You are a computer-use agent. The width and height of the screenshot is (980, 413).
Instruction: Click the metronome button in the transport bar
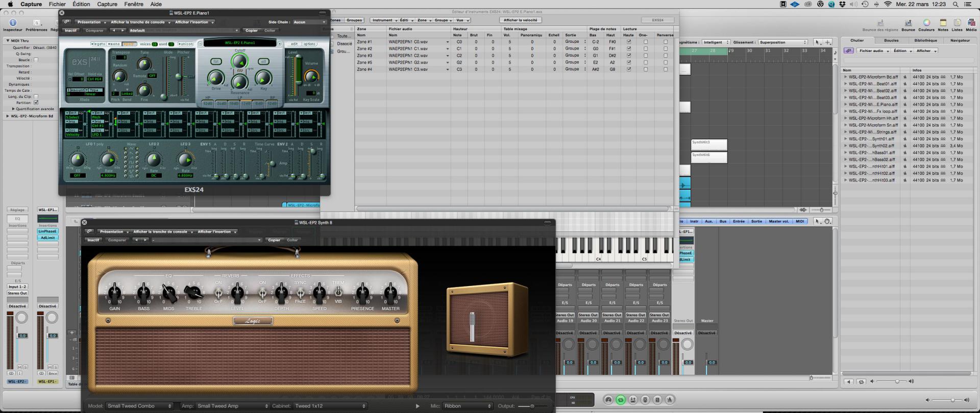(670, 400)
